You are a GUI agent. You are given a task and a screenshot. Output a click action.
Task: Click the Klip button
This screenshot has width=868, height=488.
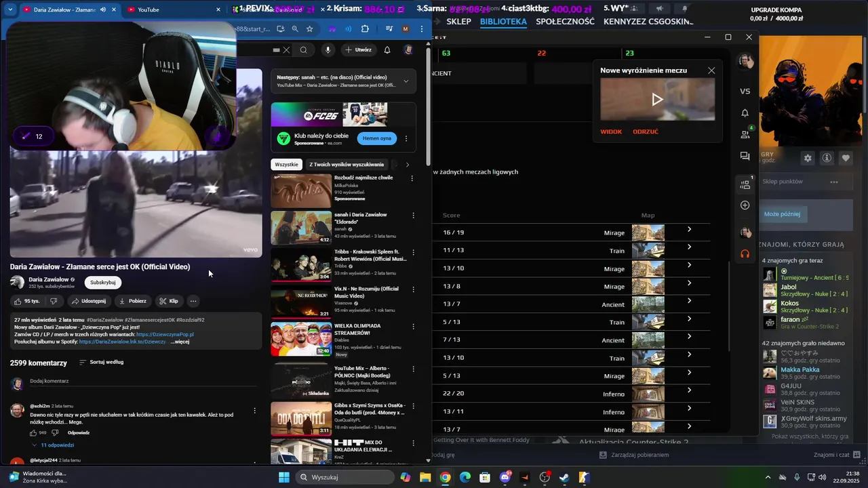click(169, 301)
